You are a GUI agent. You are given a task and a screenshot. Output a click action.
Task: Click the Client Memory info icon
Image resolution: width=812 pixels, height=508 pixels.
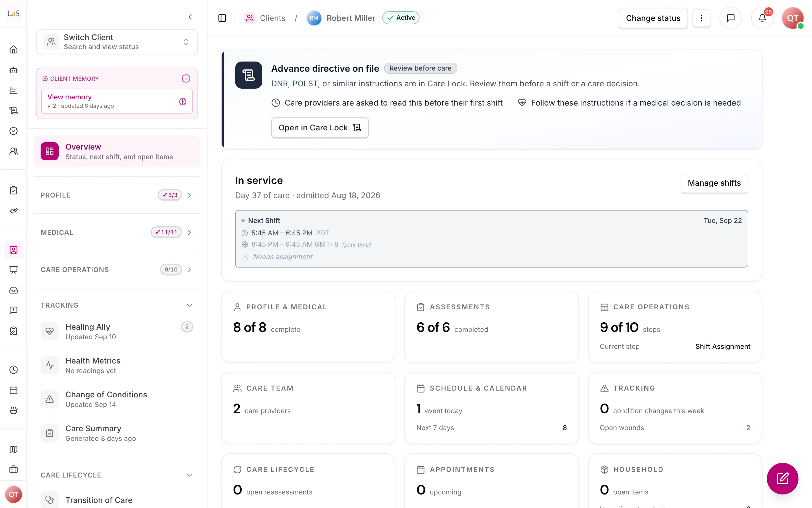coord(186,79)
